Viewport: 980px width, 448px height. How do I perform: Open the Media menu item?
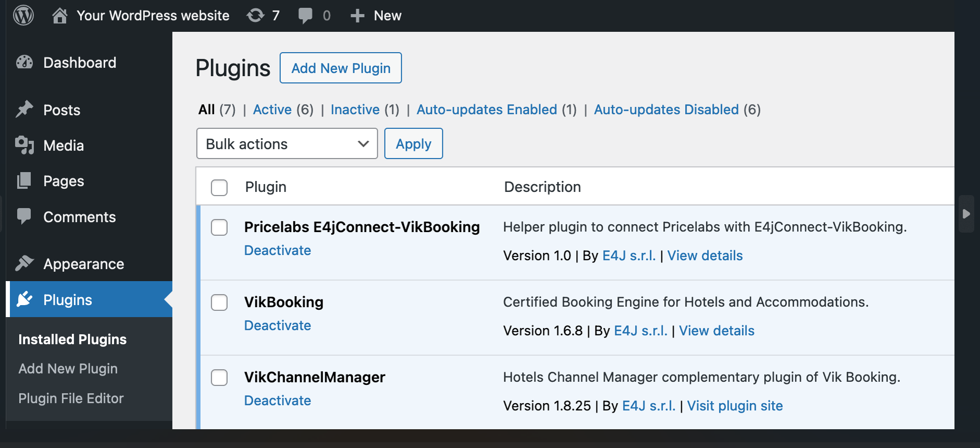pyautogui.click(x=64, y=146)
